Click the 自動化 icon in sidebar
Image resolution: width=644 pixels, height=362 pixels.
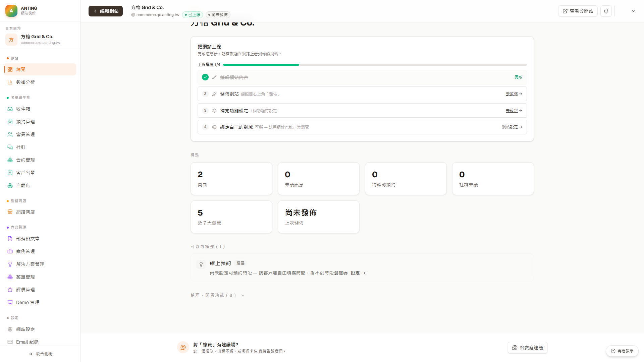10,185
